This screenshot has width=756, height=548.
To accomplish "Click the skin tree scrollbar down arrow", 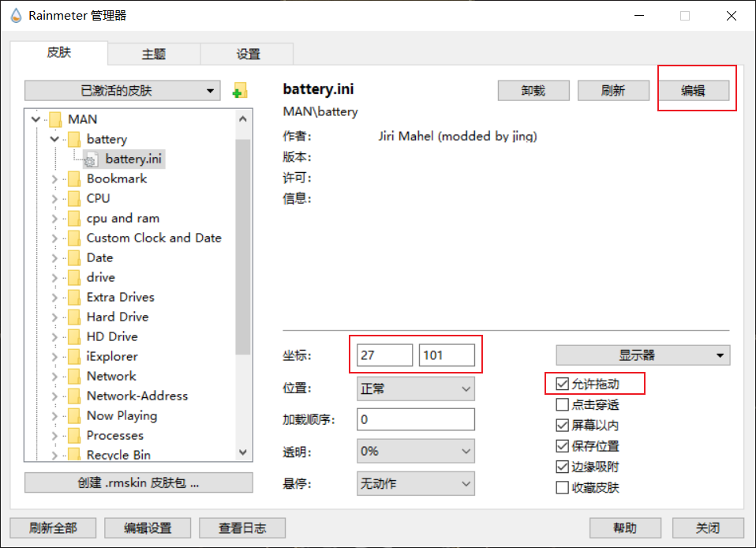I will [x=243, y=452].
